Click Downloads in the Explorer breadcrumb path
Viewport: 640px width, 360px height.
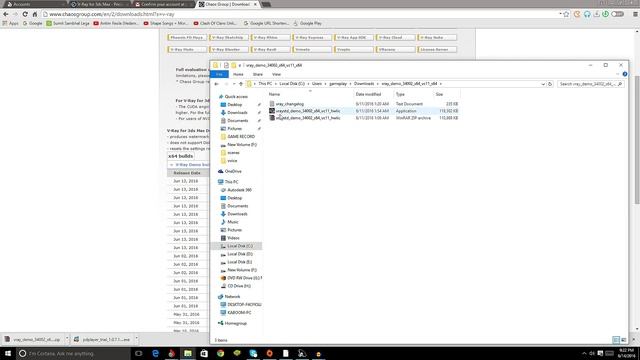[x=364, y=84]
